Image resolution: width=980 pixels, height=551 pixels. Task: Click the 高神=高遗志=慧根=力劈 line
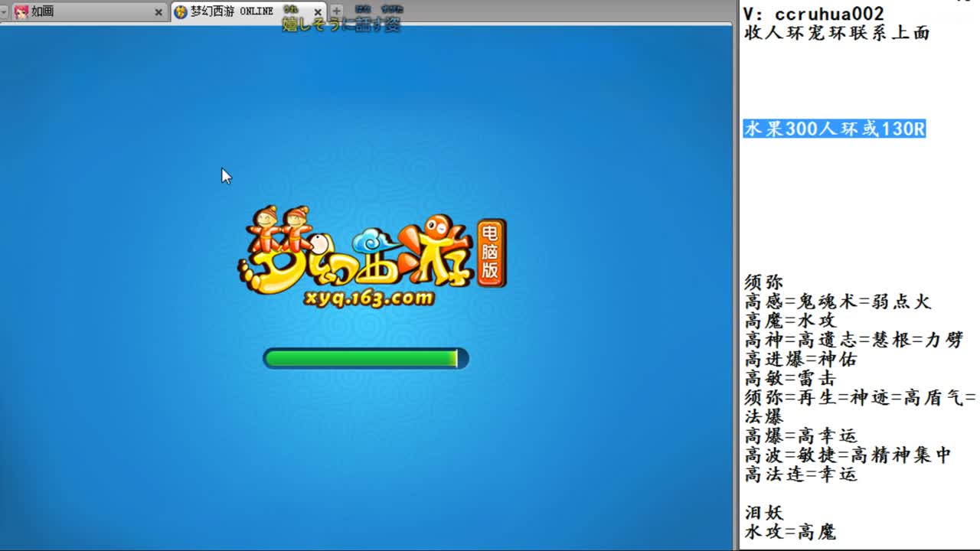(854, 340)
